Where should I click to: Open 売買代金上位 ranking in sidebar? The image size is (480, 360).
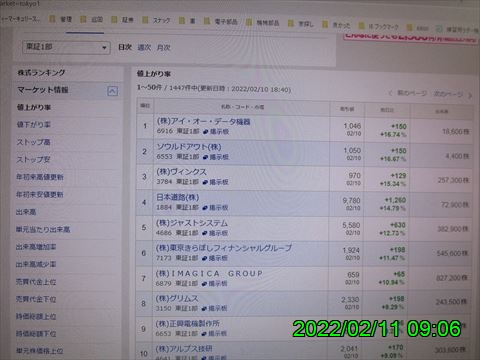coord(36,282)
